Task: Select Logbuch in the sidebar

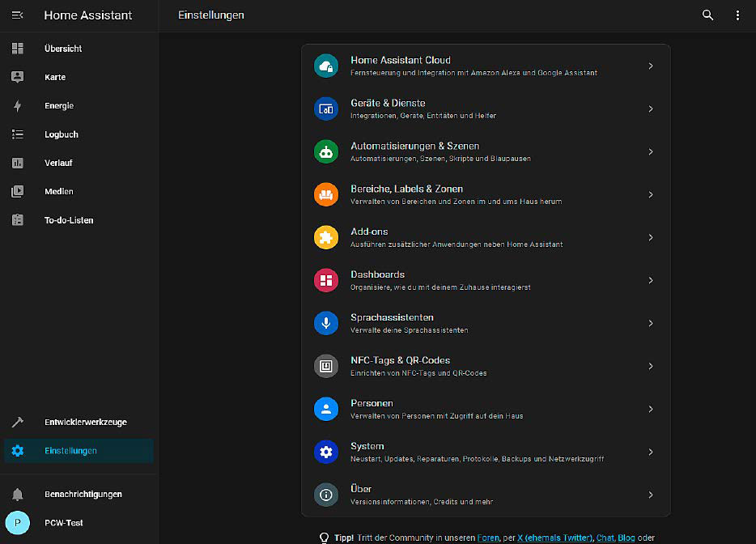Action: [x=60, y=134]
